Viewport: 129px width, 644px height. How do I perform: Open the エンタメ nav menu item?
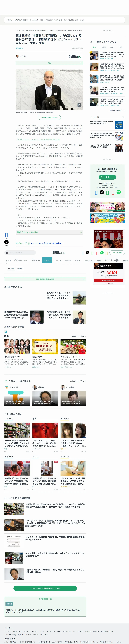pyautogui.click(x=58, y=260)
